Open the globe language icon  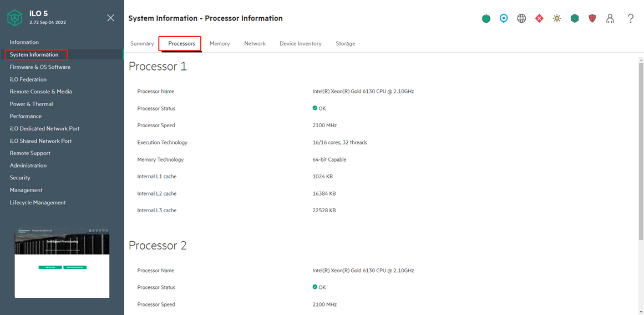[521, 18]
